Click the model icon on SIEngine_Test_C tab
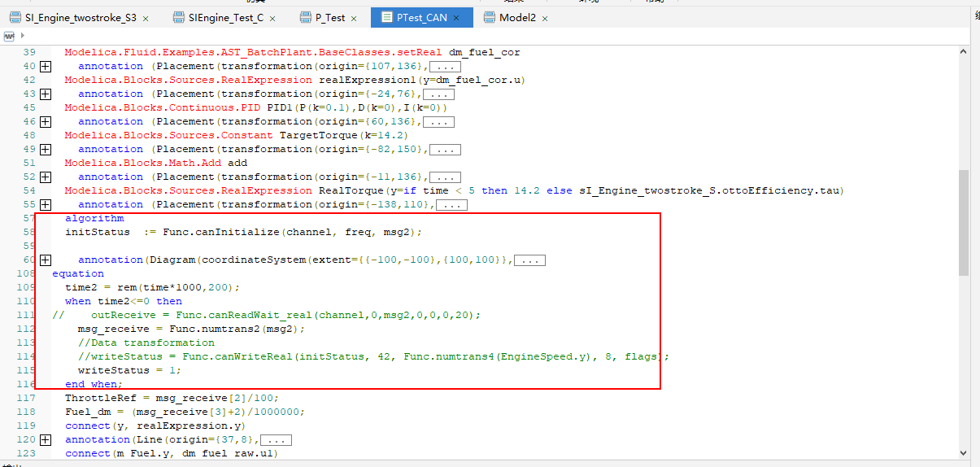The width and height of the screenshot is (980, 467). [179, 17]
